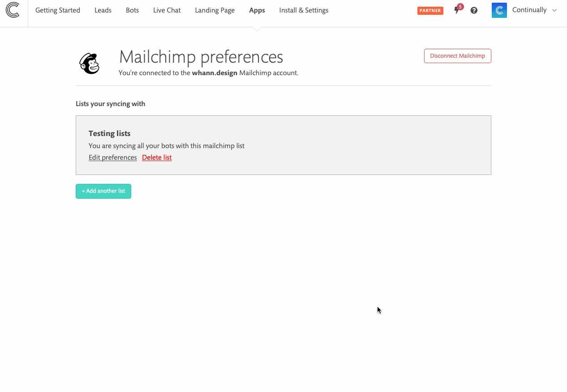Image resolution: width=567 pixels, height=392 pixels.
Task: Click the Testing lists title
Action: [x=110, y=133]
